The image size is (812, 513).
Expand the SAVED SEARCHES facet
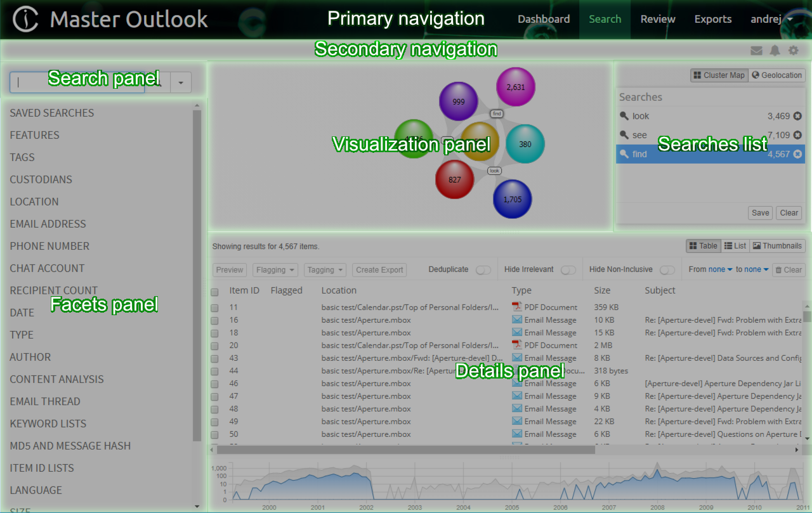(x=52, y=113)
